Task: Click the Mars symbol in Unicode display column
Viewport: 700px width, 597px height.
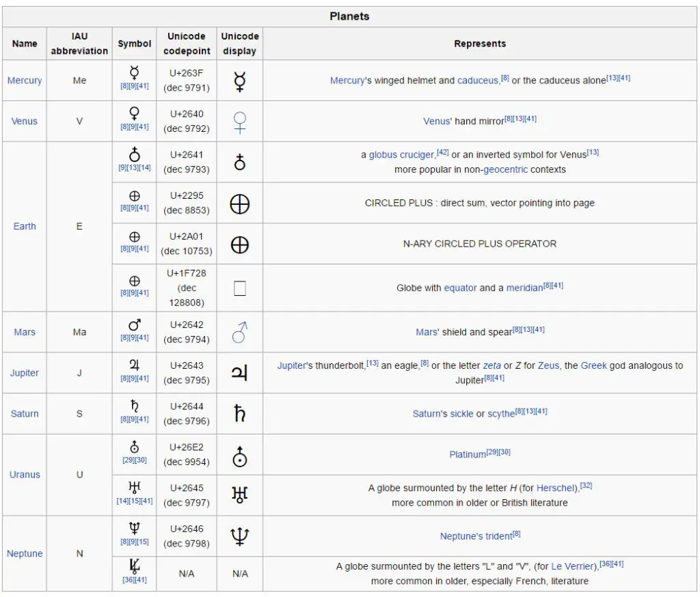Action: [239, 332]
